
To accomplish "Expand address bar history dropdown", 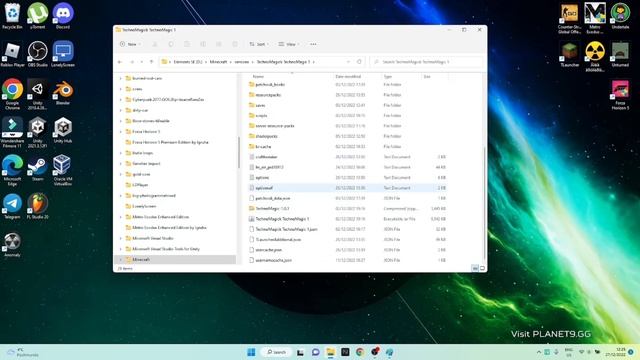I will pyautogui.click(x=348, y=62).
